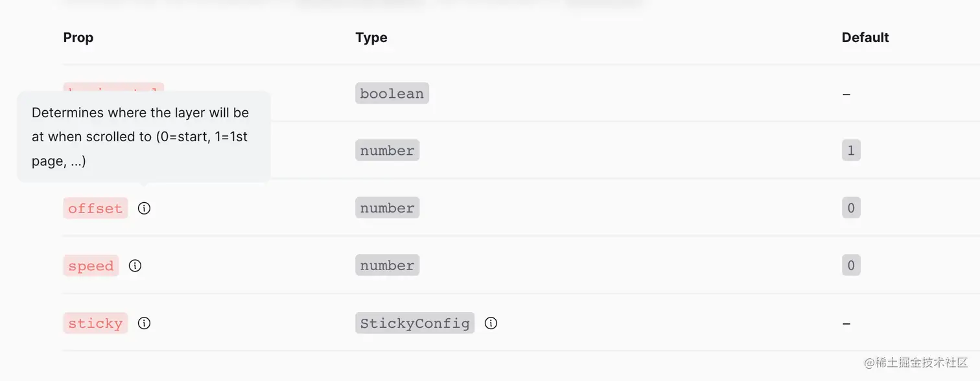Click the Type column header
This screenshot has width=980, height=381.
371,38
